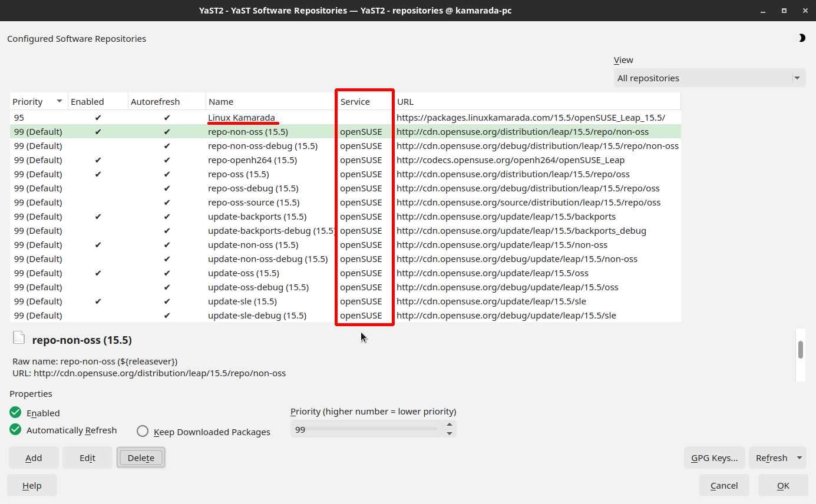The width and height of the screenshot is (816, 504).
Task: Click Autorefresh checkmark for update-sle-debug row
Action: coord(167,316)
